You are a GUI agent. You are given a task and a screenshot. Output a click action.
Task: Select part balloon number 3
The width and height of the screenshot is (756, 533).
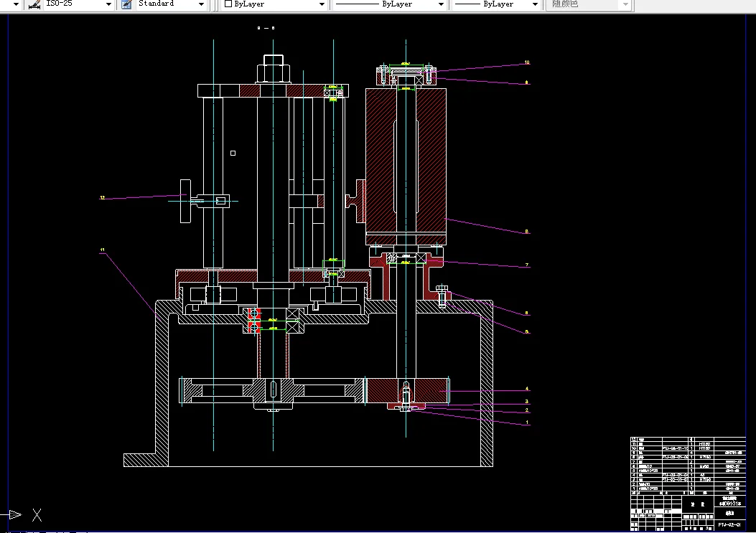(526, 401)
